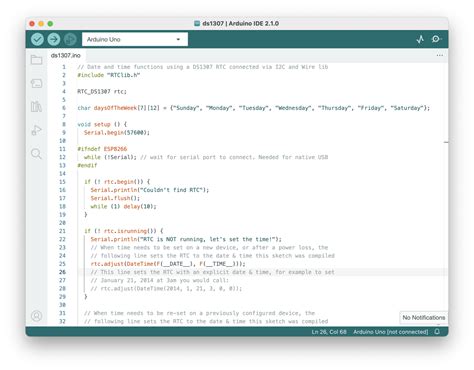Click the "Couldn't find RTC" print line

click(x=150, y=190)
